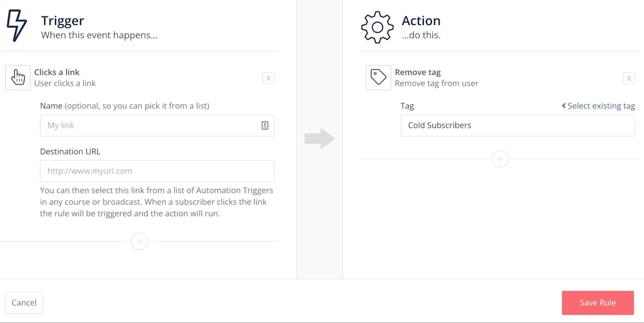Image resolution: width=644 pixels, height=323 pixels.
Task: Click into the Destination URL field
Action: (x=157, y=171)
